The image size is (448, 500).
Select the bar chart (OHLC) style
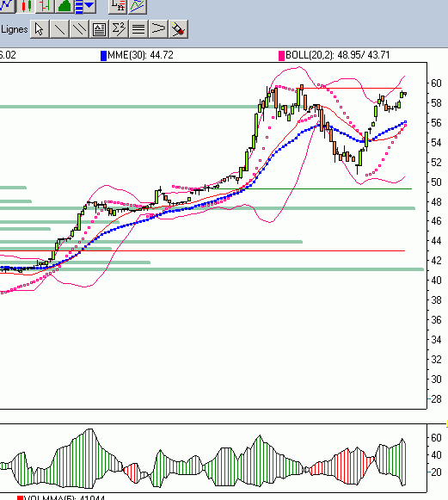[x=45, y=6]
